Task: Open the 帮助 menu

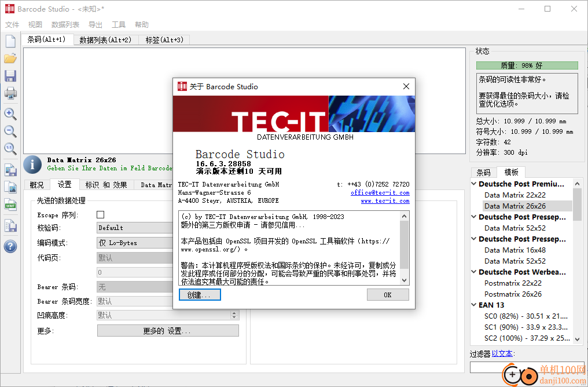Action: click(x=142, y=25)
